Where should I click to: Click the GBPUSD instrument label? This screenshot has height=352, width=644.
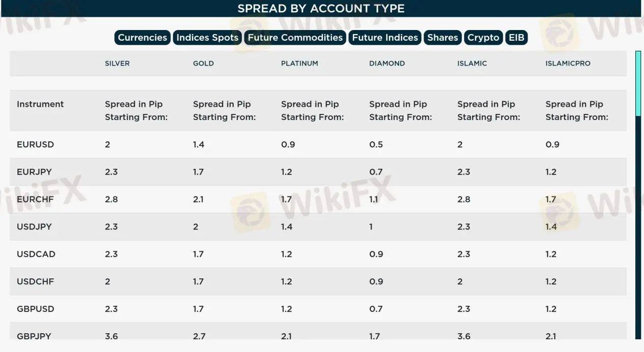(x=35, y=309)
